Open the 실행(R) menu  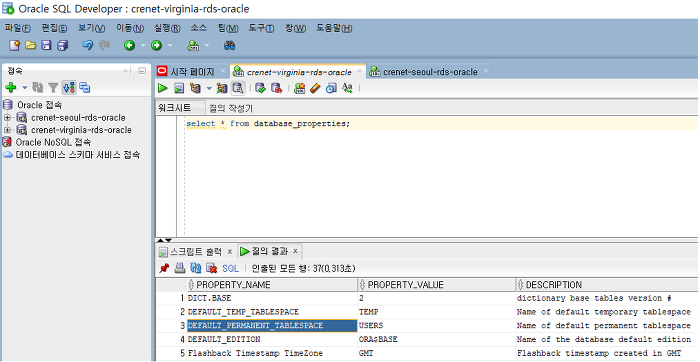click(167, 28)
